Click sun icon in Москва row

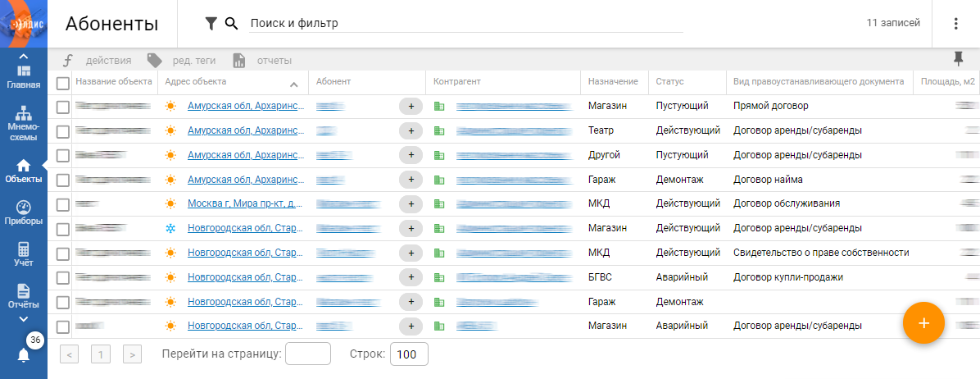pos(170,204)
